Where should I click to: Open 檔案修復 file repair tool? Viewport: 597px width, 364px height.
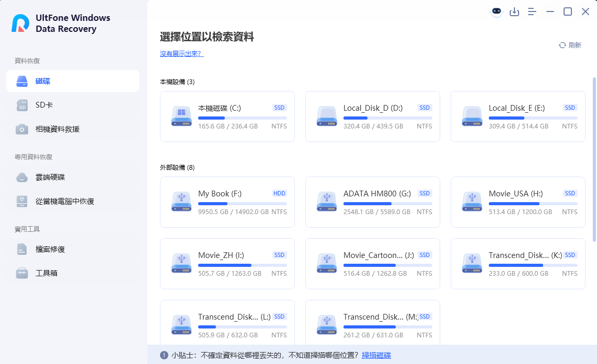point(73,249)
